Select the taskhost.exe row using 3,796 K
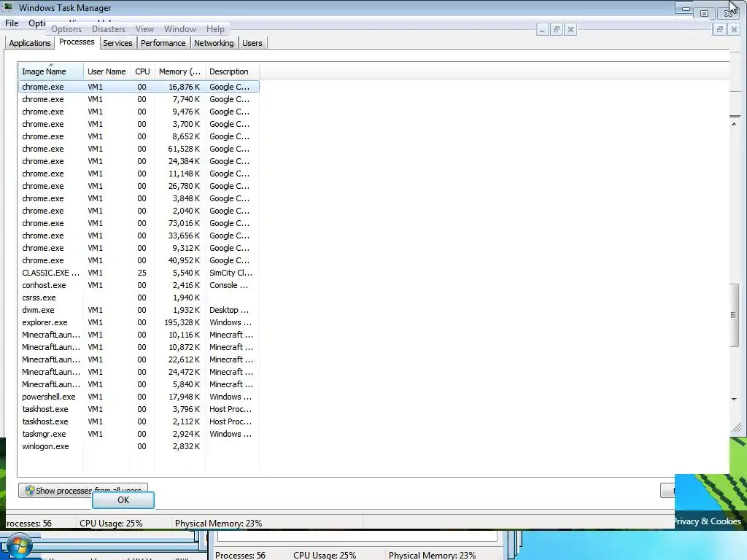 click(x=139, y=408)
